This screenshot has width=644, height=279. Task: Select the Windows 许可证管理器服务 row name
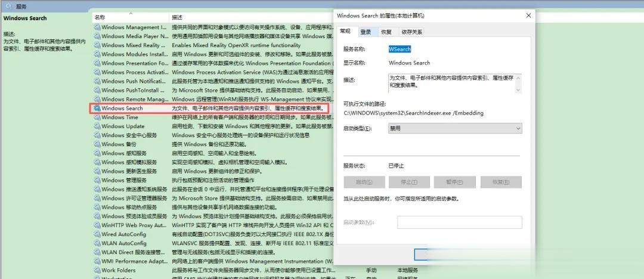coord(134,199)
